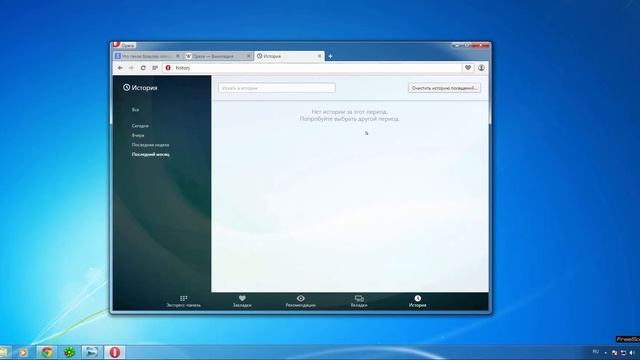This screenshot has height=360, width=640.
Task: Go forward with the forward arrow
Action: coord(131,68)
